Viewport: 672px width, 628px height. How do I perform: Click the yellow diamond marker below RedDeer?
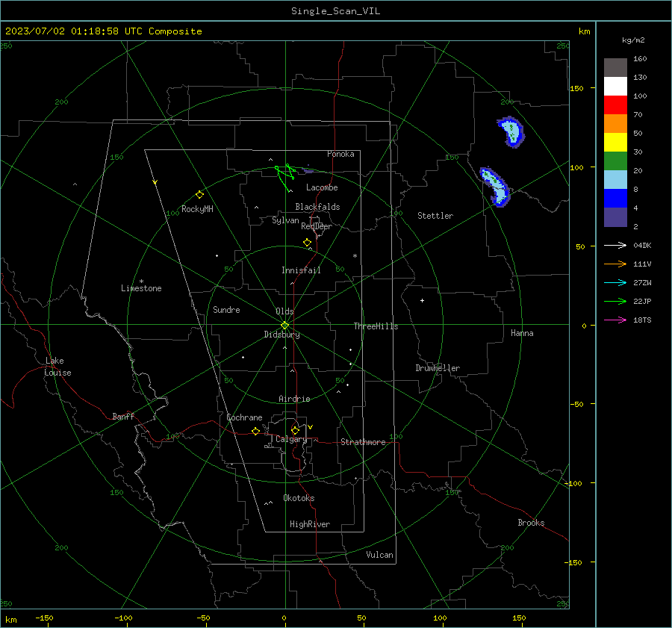[x=307, y=243]
